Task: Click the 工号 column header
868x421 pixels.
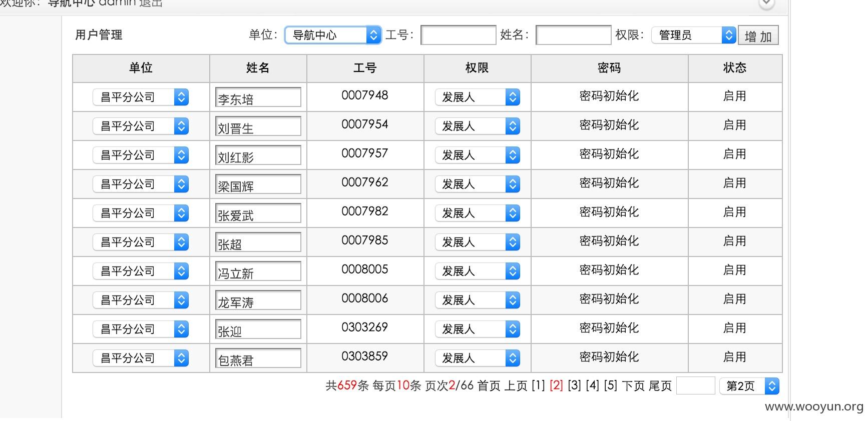Action: click(x=365, y=68)
